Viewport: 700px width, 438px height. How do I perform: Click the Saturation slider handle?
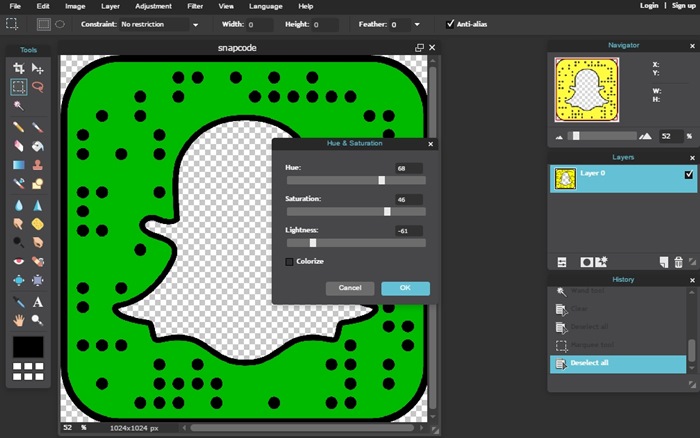point(387,212)
